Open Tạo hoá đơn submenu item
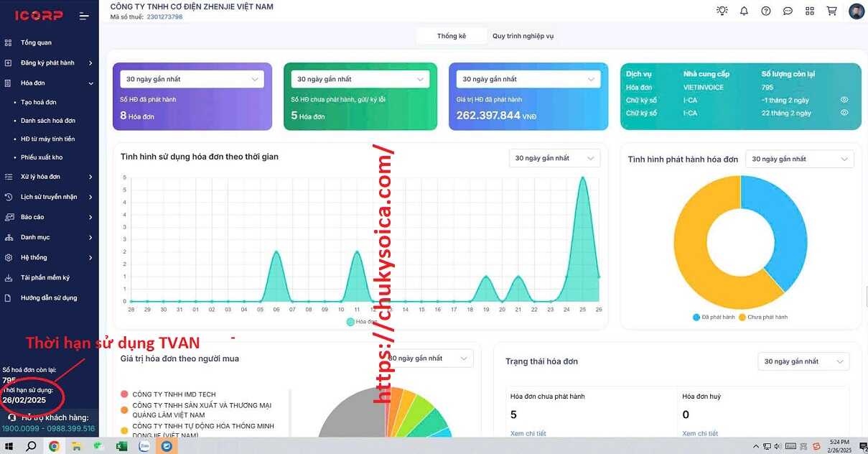Image resolution: width=868 pixels, height=454 pixels. coord(38,103)
